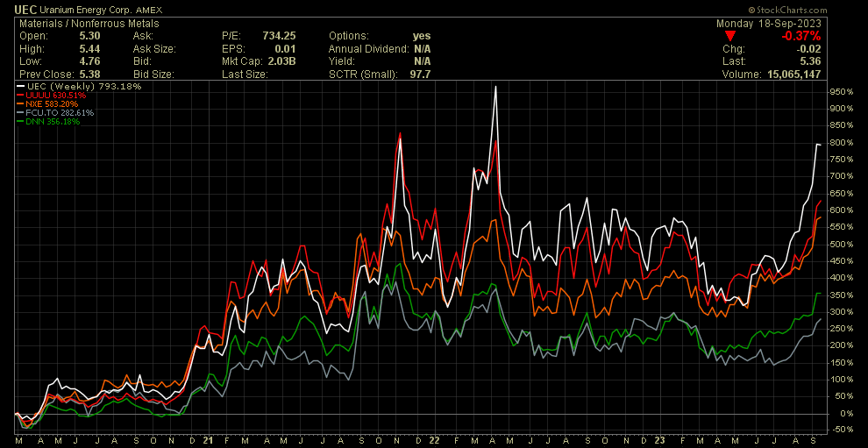Viewport: 868px width, 448px height.
Task: Click the 500% y-axis label
Action: [x=843, y=245]
